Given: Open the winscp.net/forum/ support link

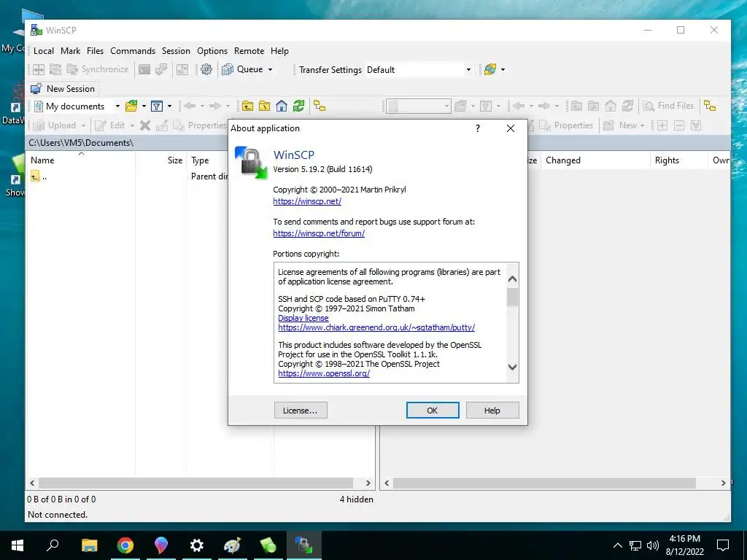Looking at the screenshot, I should click(x=319, y=233).
